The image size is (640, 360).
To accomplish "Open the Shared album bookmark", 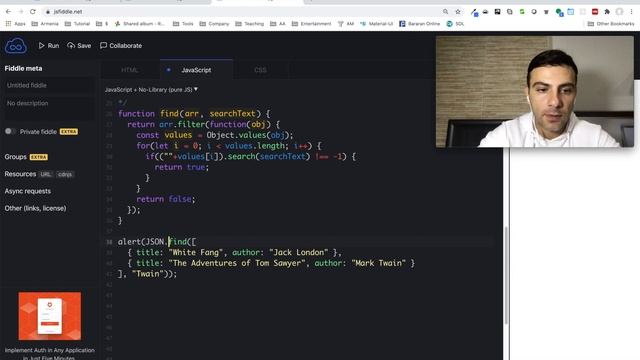I will (140, 24).
